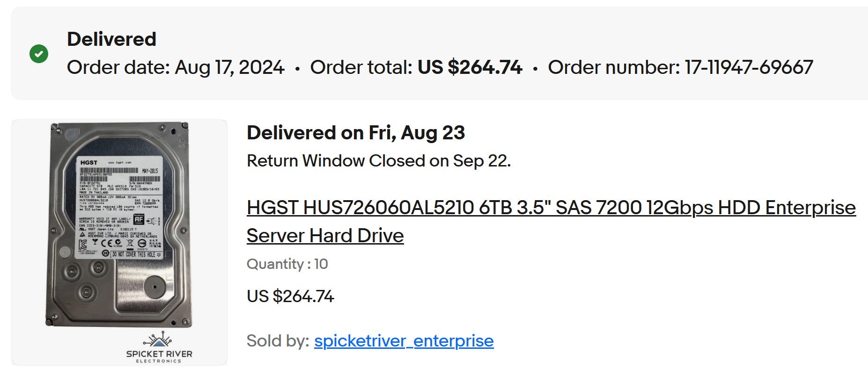
Task: Open the HGST hard drive product thumbnail
Action: pos(119,224)
